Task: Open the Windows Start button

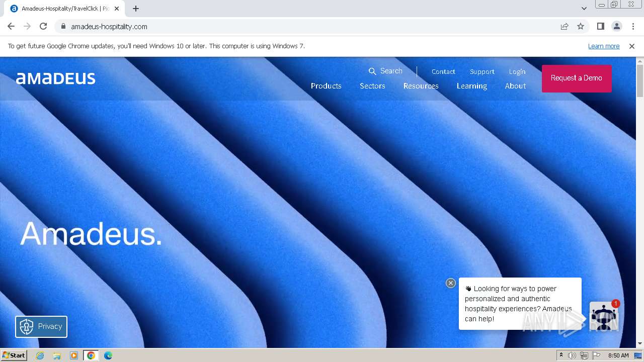Action: [14, 355]
